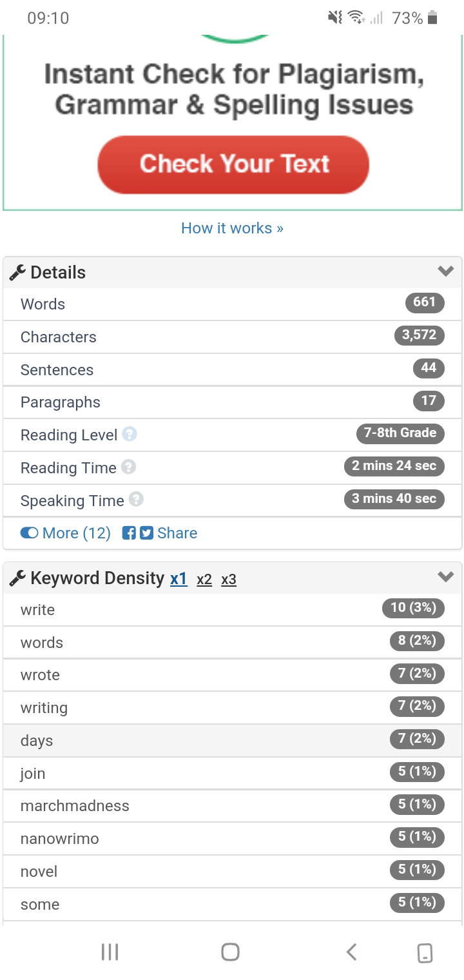The height and width of the screenshot is (980, 464).
Task: Click the Speaking Time help question icon
Action: coord(136,500)
